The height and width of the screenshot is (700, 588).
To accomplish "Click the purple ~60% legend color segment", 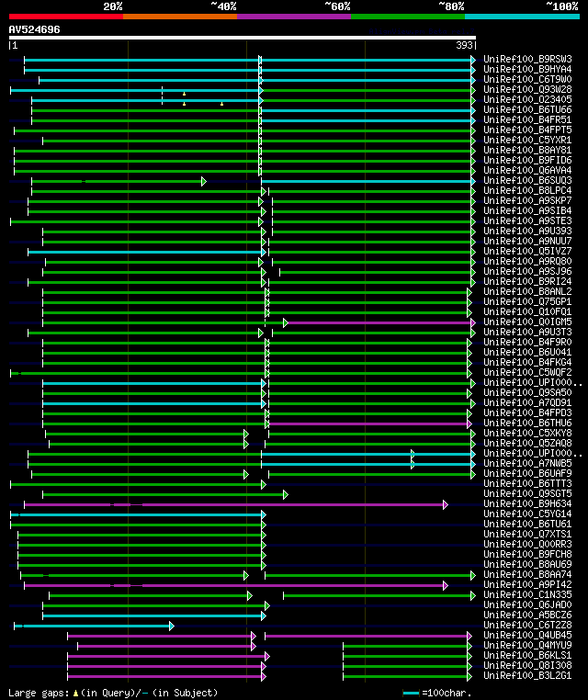I will [x=294, y=17].
